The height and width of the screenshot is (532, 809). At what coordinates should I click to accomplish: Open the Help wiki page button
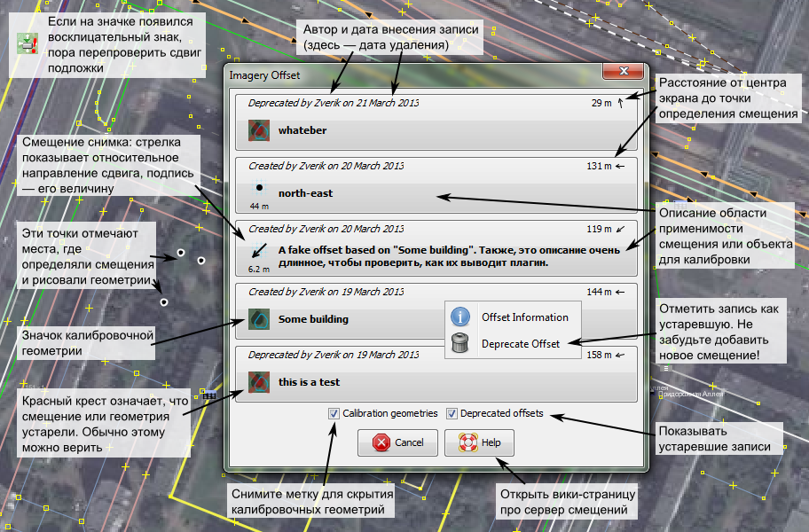[479, 442]
